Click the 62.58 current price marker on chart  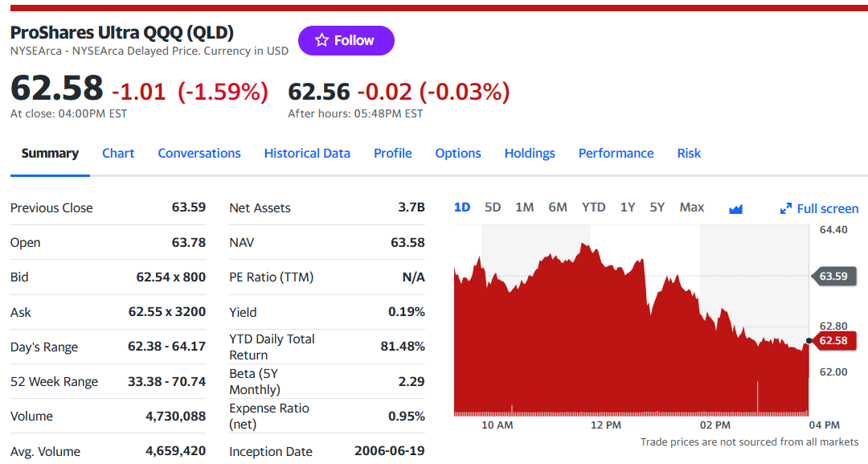pos(834,340)
